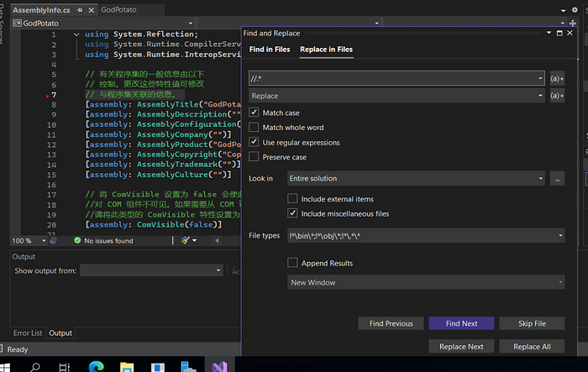Screen dimensions: 588x372
Task: Click the AssemblyTitle attribute on line 8
Action: point(168,104)
